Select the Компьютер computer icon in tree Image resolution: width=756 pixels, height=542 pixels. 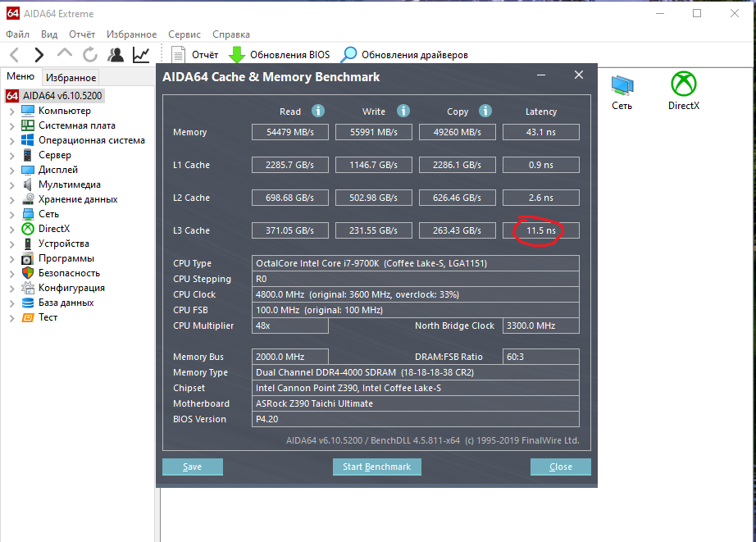(x=28, y=111)
